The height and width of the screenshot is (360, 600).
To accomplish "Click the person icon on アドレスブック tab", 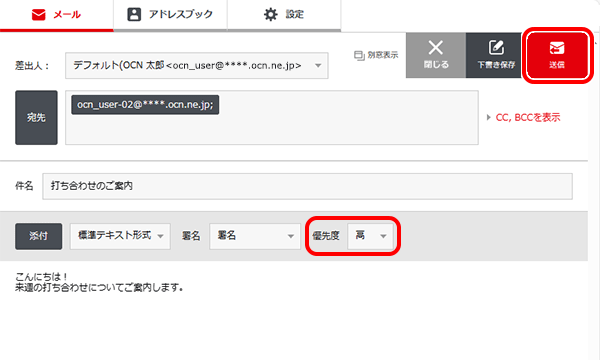I will (x=134, y=15).
